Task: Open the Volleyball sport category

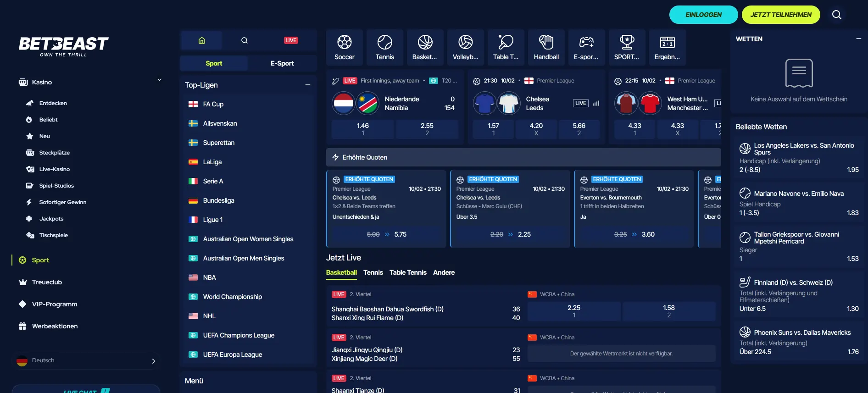Action: 466,47
